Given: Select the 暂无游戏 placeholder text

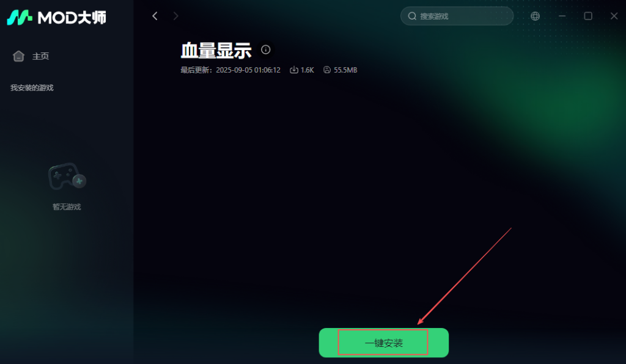Looking at the screenshot, I should tap(67, 207).
